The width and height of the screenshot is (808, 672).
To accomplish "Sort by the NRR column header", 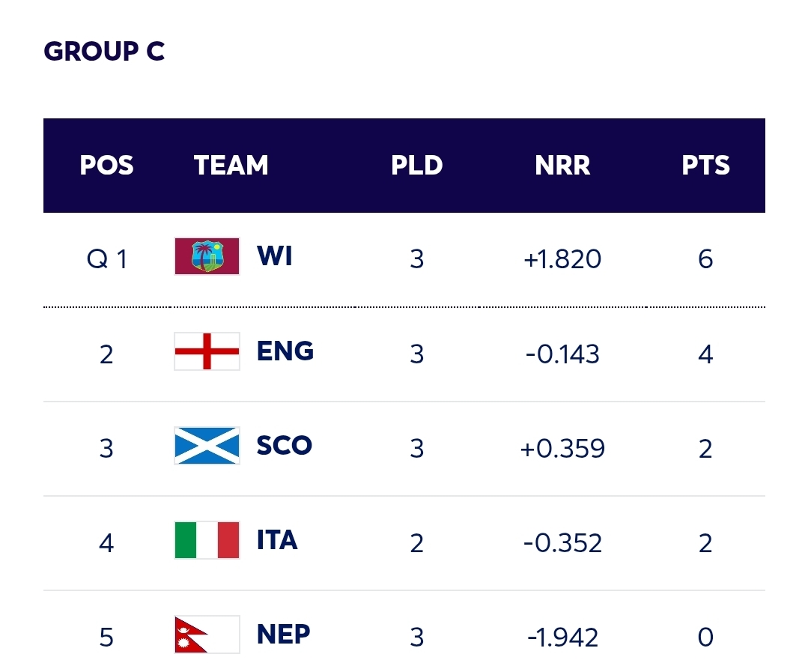I will pos(562,166).
